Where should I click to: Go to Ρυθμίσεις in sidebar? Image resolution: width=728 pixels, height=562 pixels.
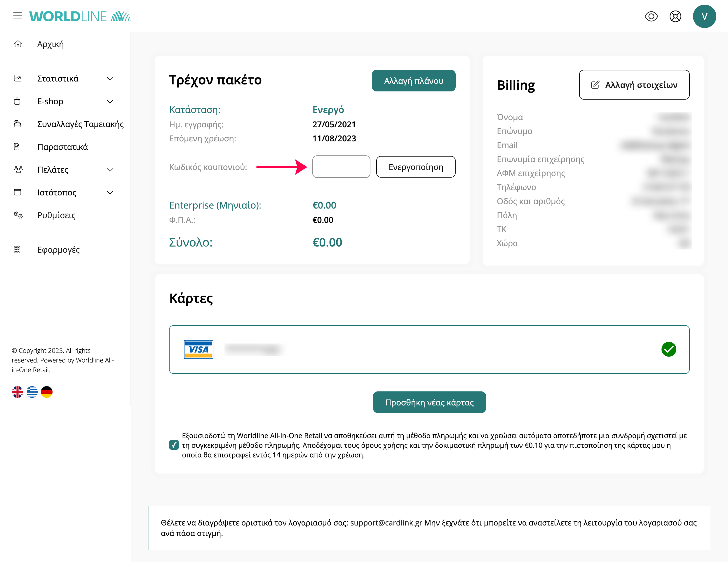point(56,215)
